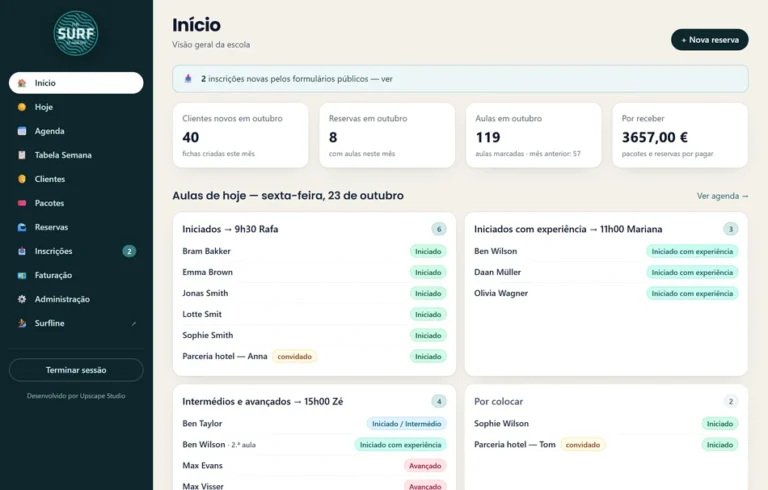Viewport: 768px width, 490px height.
Task: Click the Terminar sessão button
Action: [76, 370]
